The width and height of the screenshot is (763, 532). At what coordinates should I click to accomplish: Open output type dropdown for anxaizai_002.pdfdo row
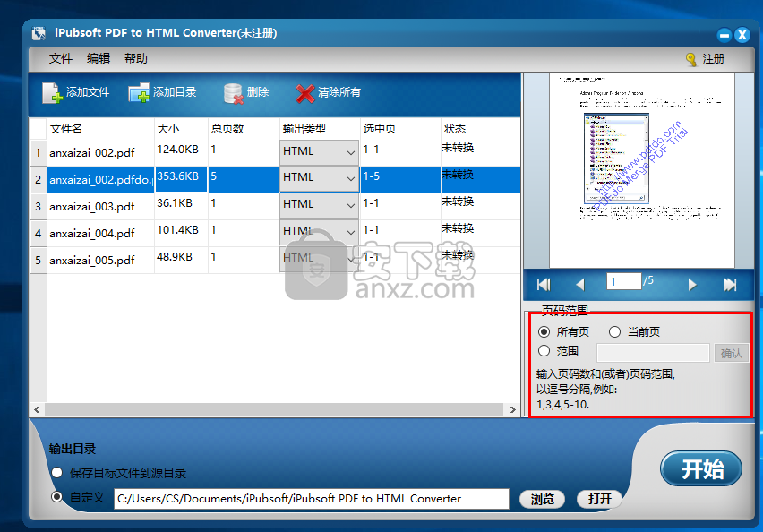click(x=319, y=178)
